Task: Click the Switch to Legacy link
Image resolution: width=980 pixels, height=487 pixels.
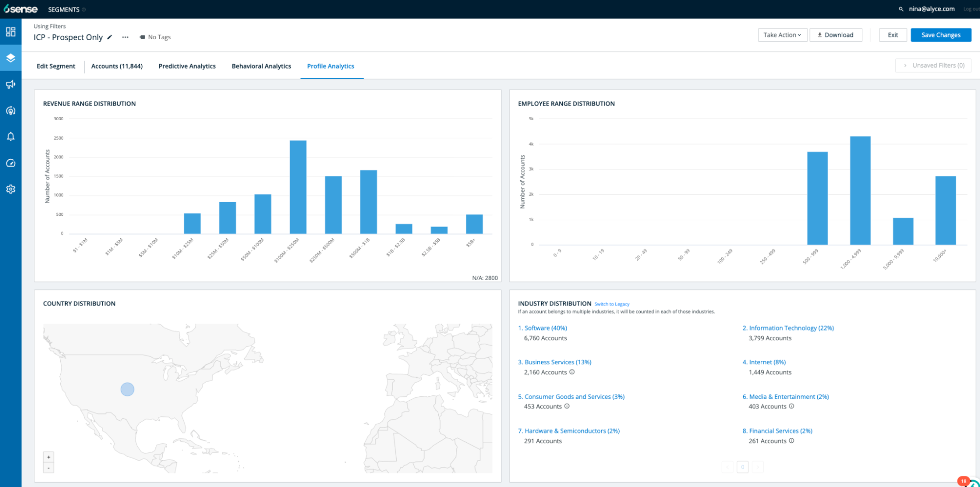Action: tap(611, 304)
